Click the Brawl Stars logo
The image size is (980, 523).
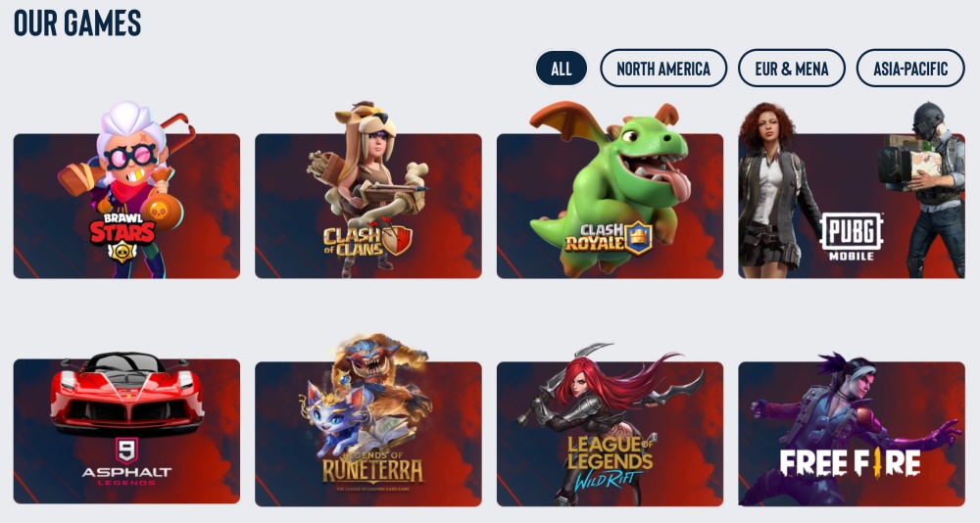tap(122, 236)
